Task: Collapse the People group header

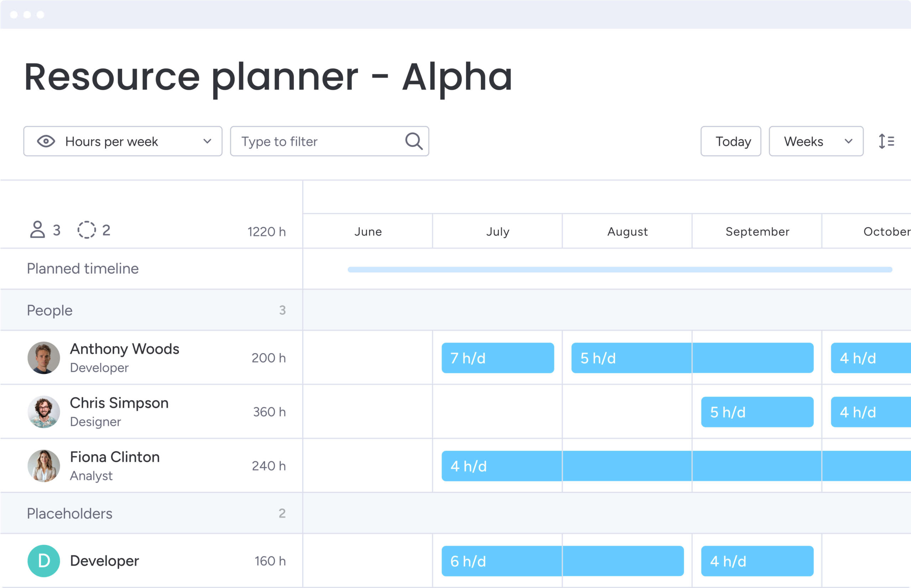Action: (50, 310)
